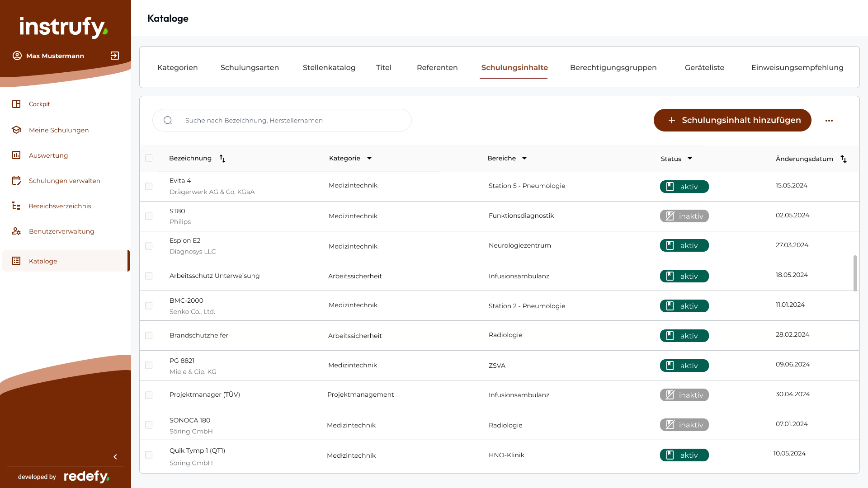Check the SONOCA 180 row checkbox
This screenshot has width=868, height=488.
[x=149, y=425]
